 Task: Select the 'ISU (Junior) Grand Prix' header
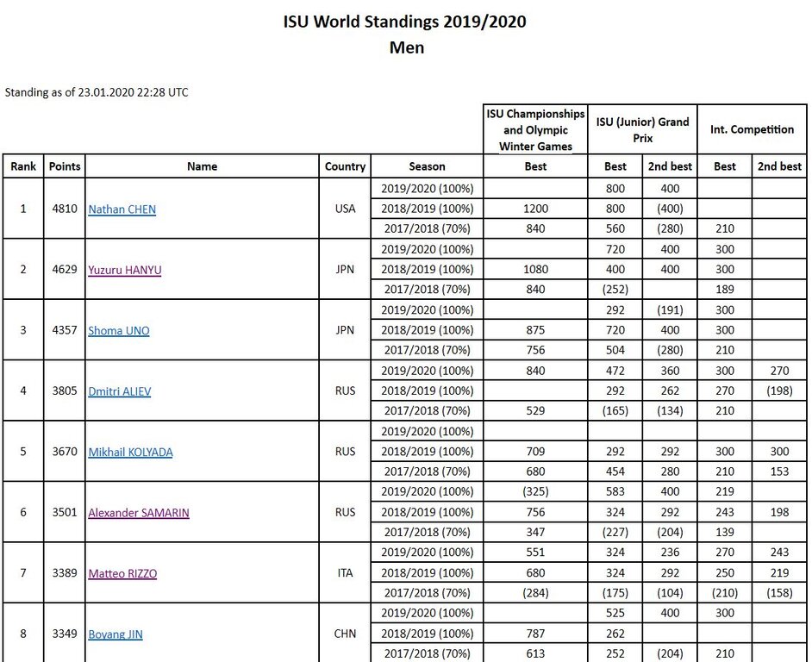(x=643, y=129)
